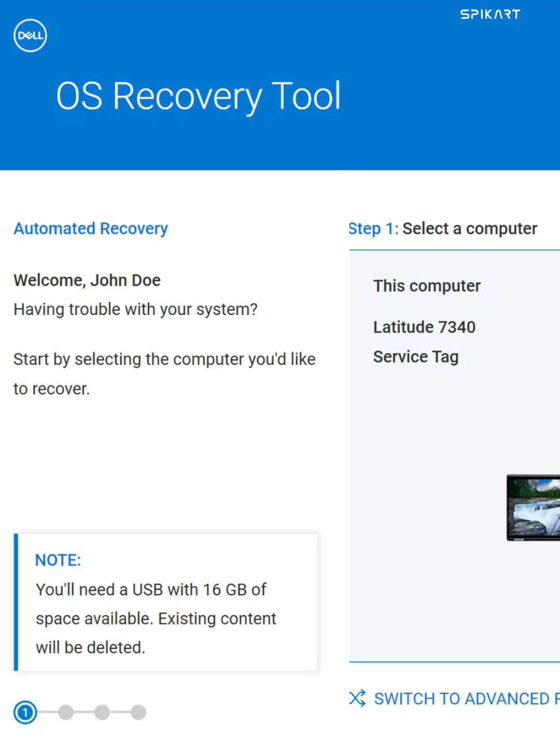This screenshot has width=560, height=747.
Task: Click "Having trouble with your system?" text
Action: [135, 310]
